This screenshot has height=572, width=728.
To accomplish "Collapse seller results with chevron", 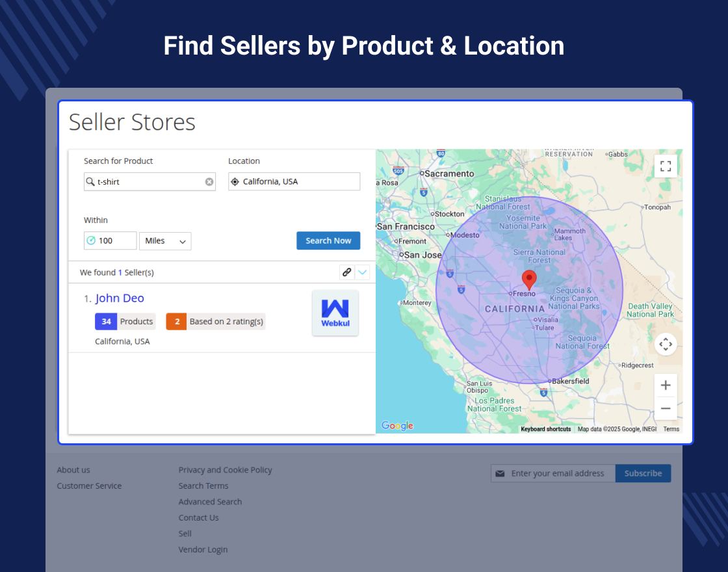I will click(363, 272).
